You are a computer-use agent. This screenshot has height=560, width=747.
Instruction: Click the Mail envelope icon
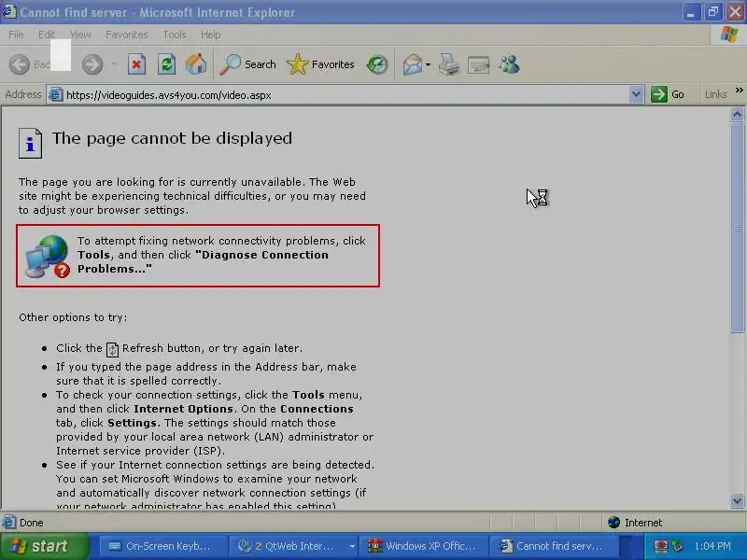(413, 64)
